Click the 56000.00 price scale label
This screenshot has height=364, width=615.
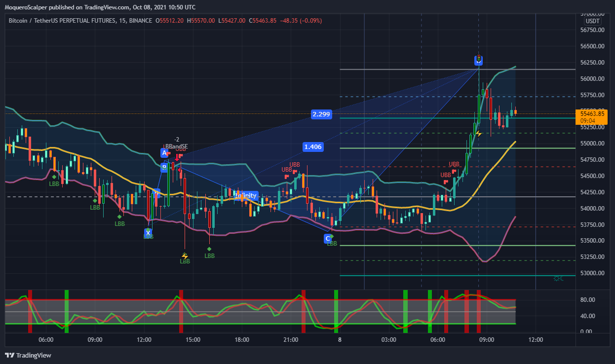pyautogui.click(x=592, y=79)
